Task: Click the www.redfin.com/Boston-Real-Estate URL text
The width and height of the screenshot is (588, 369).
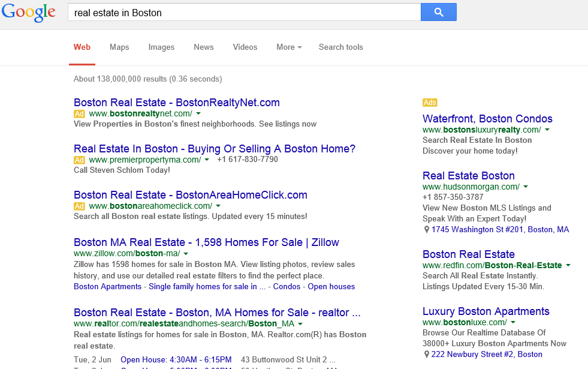Action: (x=492, y=265)
